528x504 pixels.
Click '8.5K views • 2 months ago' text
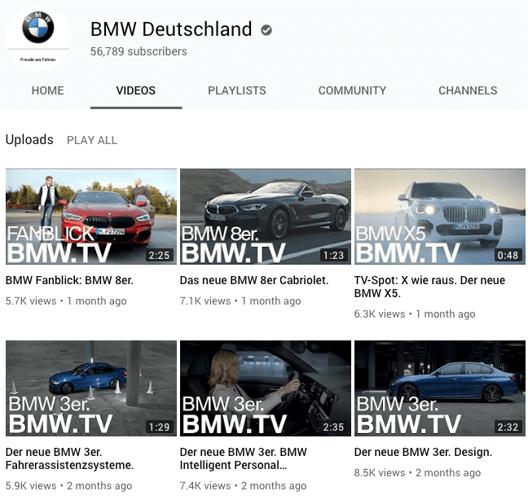tap(418, 472)
